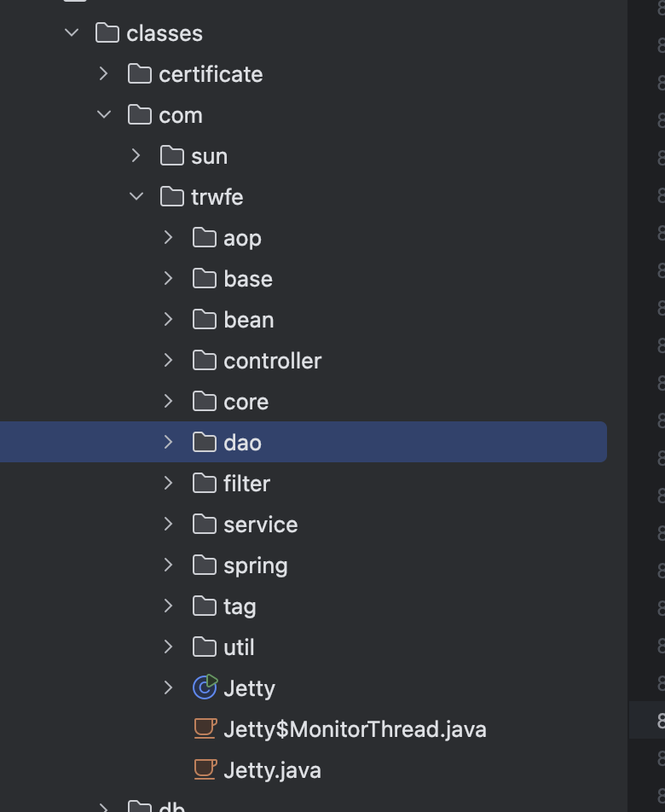Open Jetty$MonitorThread.java file
Viewport: 665px width, 812px height.
point(355,728)
